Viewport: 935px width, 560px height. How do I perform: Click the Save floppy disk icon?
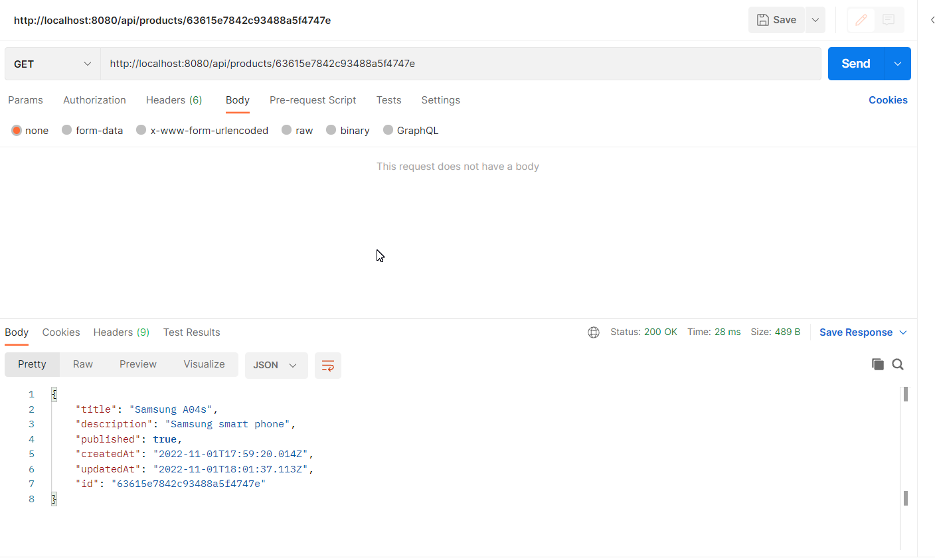[763, 20]
